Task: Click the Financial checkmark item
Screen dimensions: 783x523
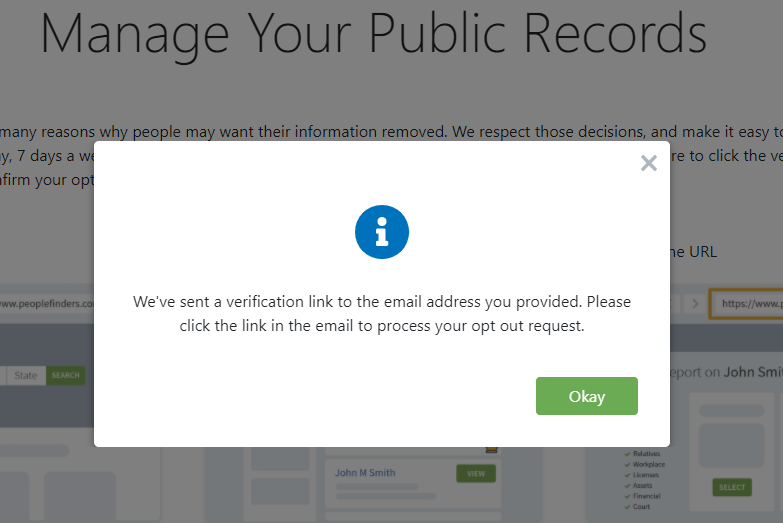Action: (643, 496)
